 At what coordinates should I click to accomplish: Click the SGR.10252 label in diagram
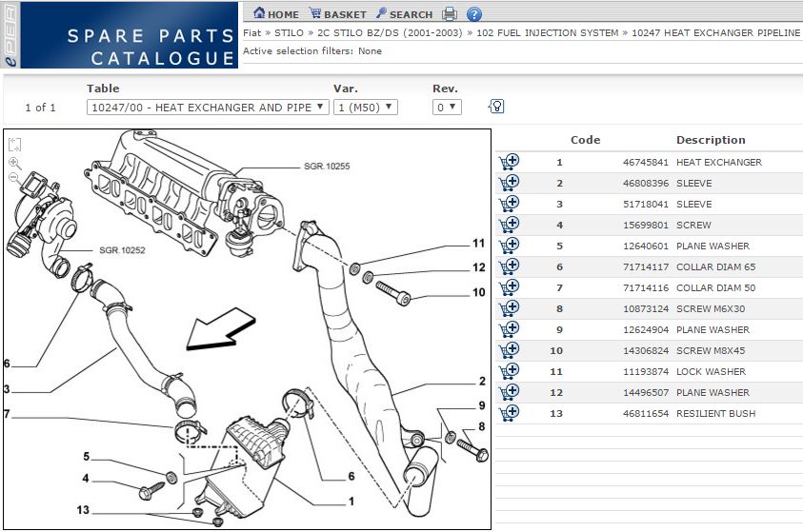pos(122,250)
